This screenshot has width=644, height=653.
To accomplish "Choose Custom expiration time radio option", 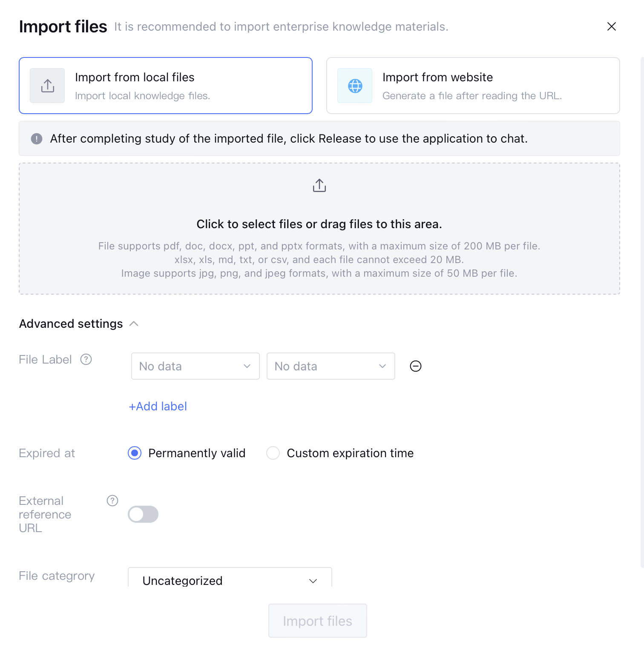I will tap(273, 453).
